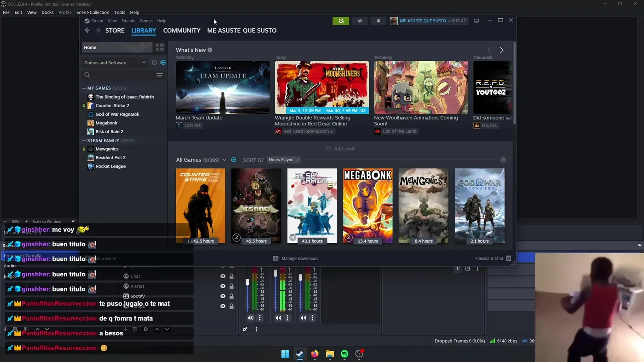Mute the leftmost OBS mixer channel
The width and height of the screenshot is (644, 362).
coord(250,318)
